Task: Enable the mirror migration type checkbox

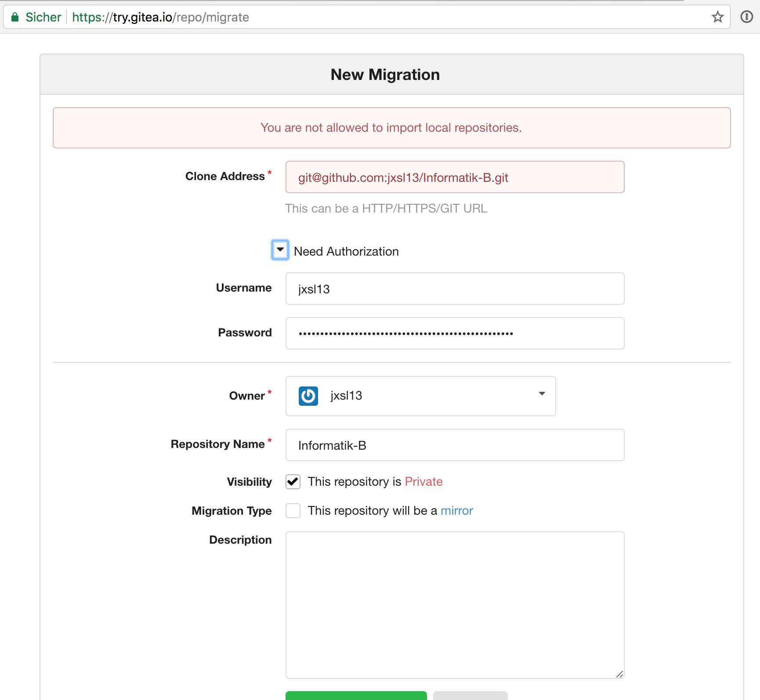Action: click(x=293, y=511)
